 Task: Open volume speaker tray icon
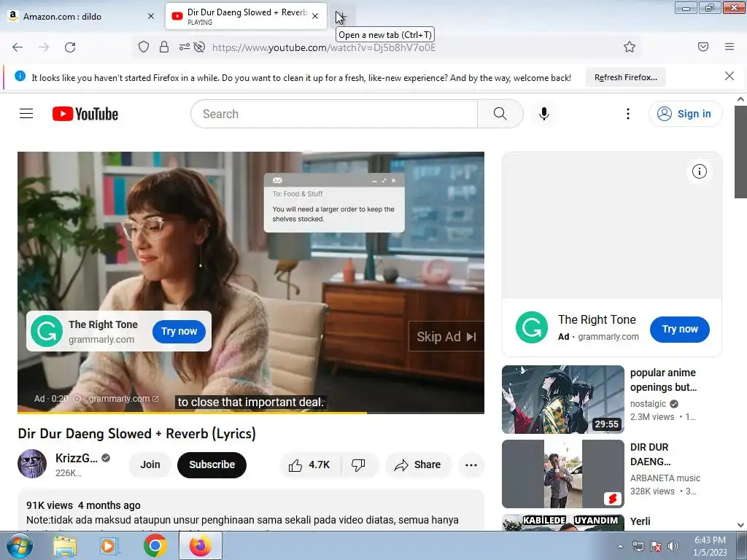(x=673, y=546)
